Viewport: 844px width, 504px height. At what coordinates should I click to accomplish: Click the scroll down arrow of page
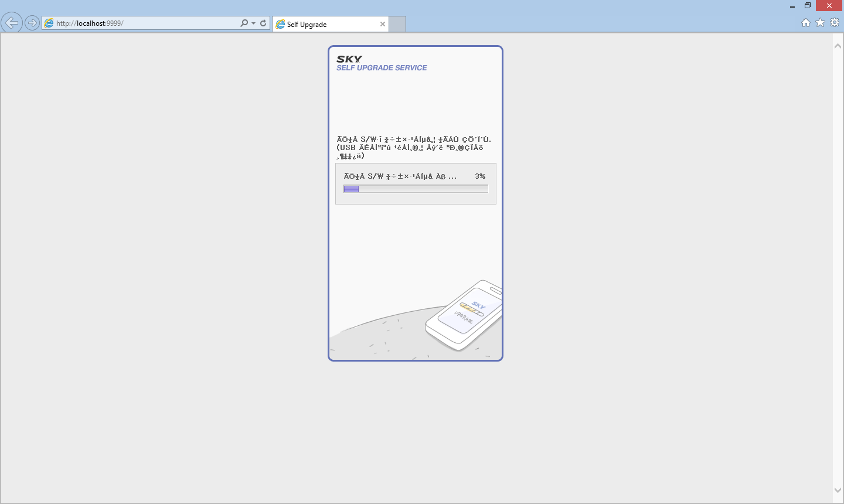point(838,491)
